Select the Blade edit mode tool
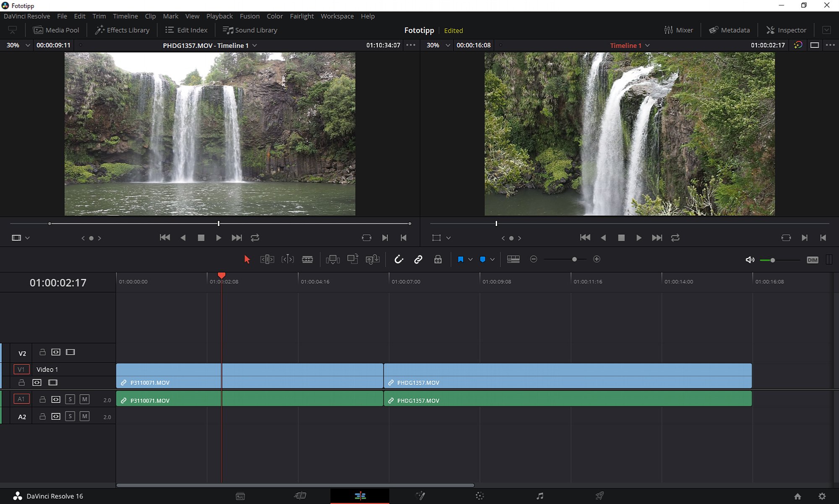This screenshot has height=504, width=839. coord(307,260)
